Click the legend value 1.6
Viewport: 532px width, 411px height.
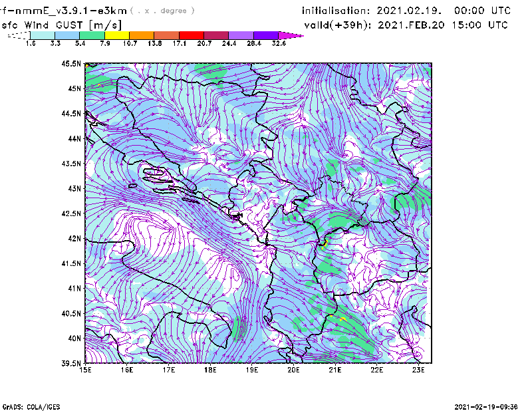click(x=31, y=43)
